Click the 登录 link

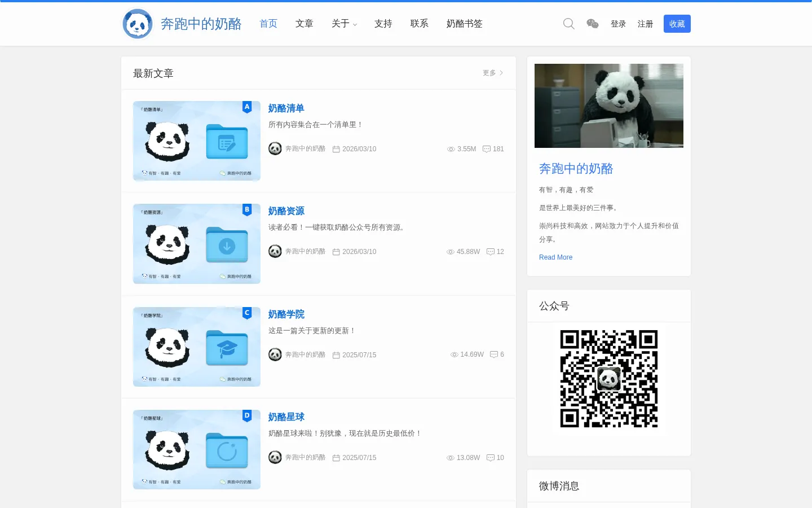point(619,24)
